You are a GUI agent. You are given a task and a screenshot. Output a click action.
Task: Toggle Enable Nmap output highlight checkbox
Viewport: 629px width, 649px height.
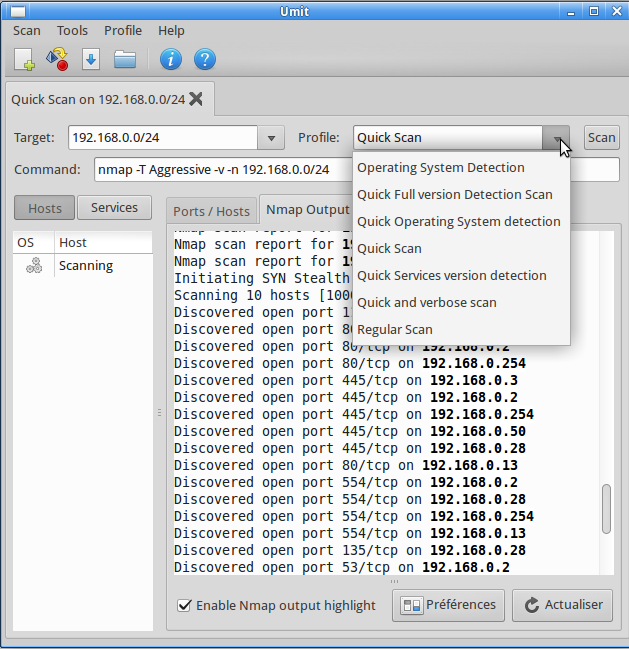[x=184, y=605]
